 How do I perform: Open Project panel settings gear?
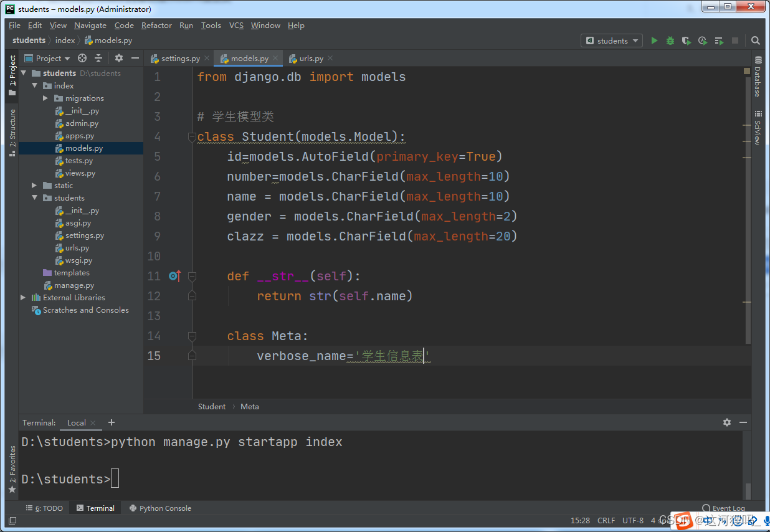pyautogui.click(x=119, y=58)
